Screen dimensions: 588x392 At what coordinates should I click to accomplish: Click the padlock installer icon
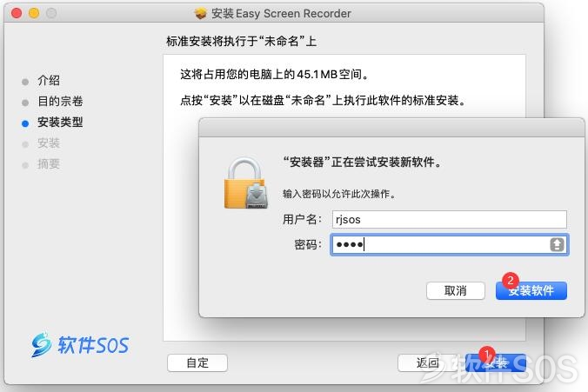246,183
